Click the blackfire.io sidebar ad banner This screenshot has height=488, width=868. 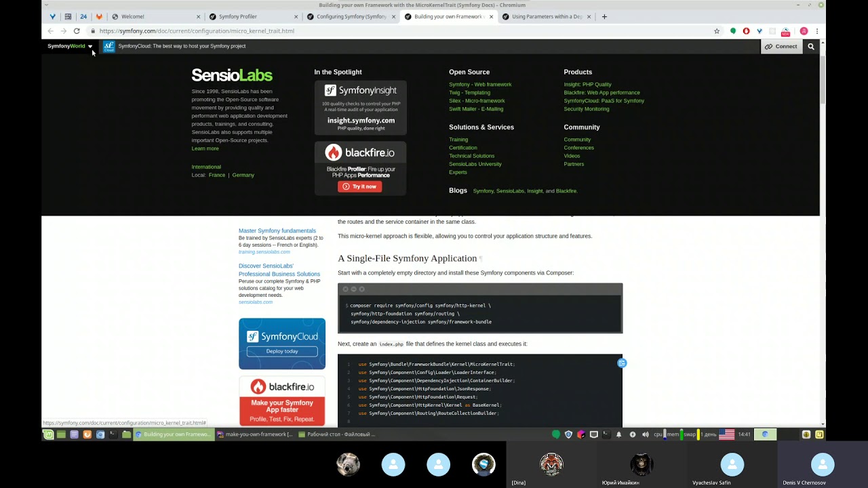pyautogui.click(x=282, y=401)
